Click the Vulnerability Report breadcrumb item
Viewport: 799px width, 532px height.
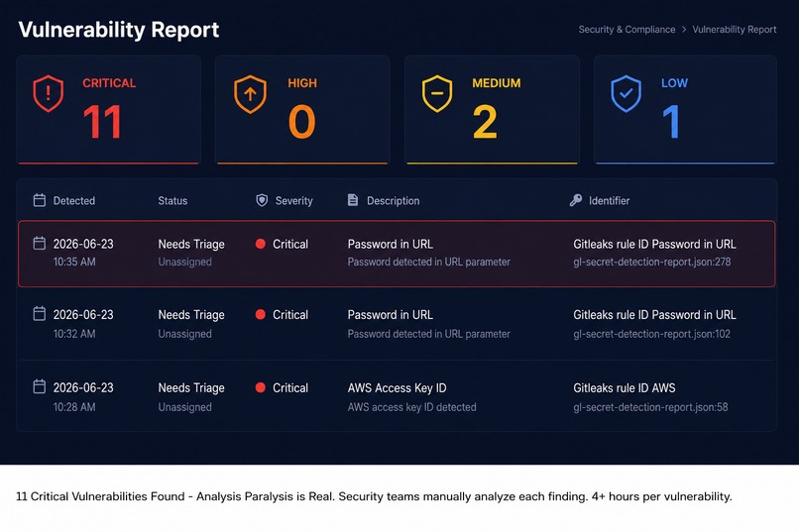[735, 30]
